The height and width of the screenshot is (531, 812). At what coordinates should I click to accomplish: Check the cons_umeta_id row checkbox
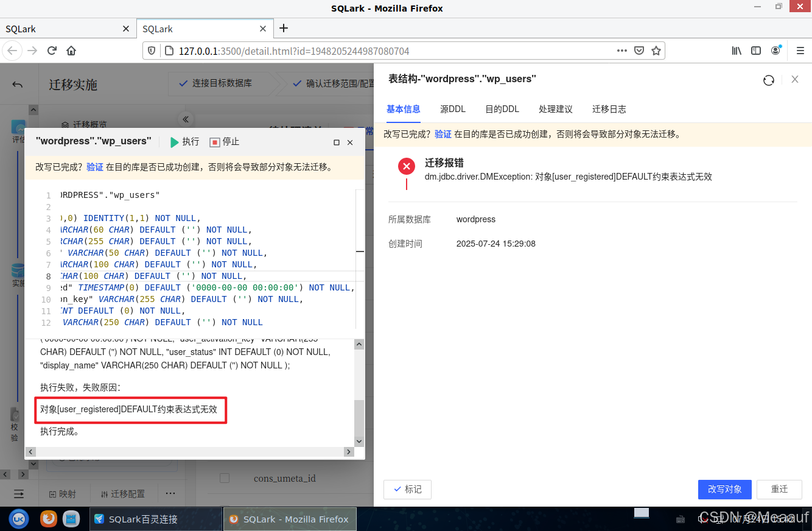225,478
